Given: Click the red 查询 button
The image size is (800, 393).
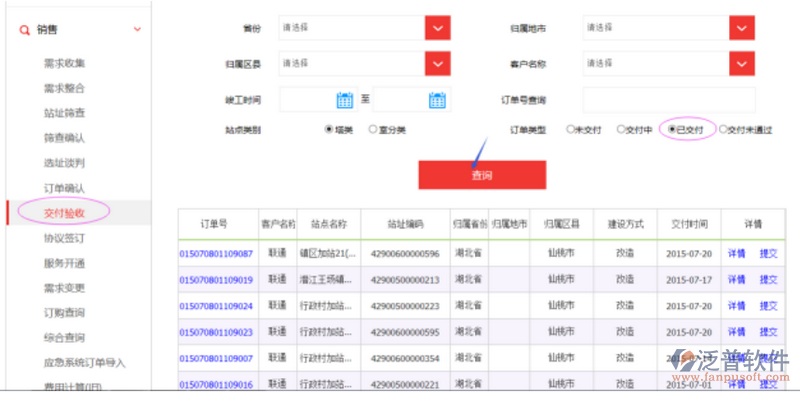Looking at the screenshot, I should tap(482, 175).
